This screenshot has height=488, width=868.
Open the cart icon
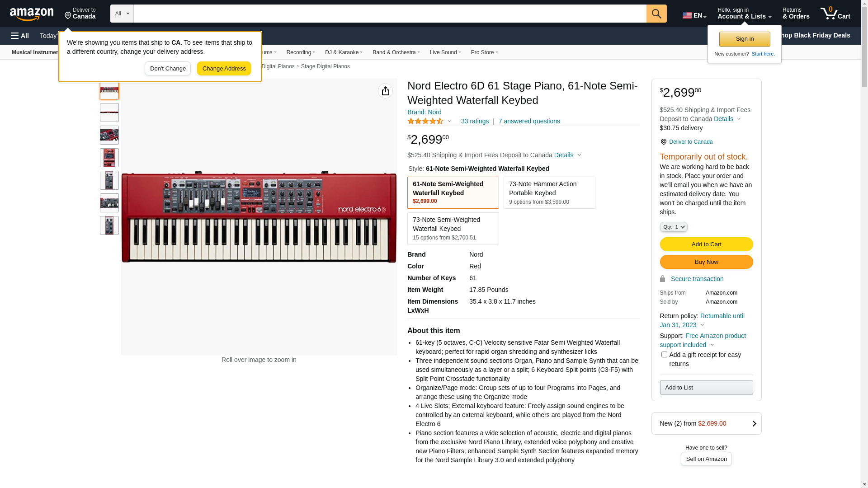(835, 14)
